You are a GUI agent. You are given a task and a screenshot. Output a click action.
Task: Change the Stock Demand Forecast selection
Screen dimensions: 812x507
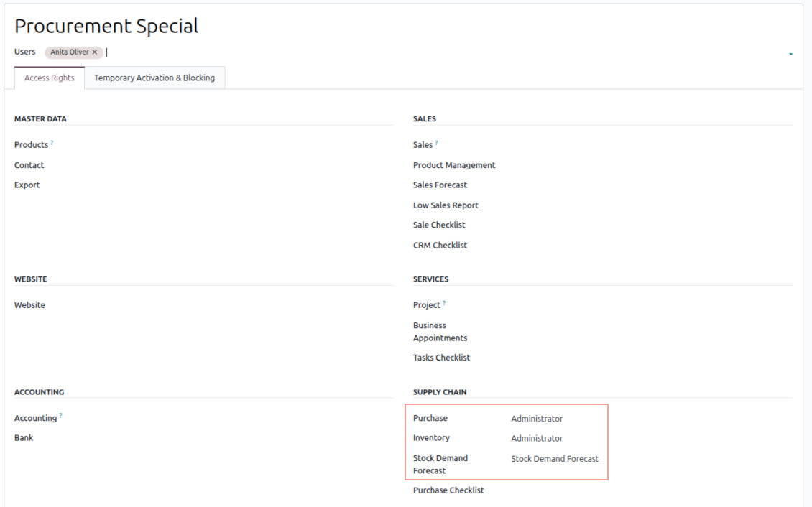click(x=554, y=459)
